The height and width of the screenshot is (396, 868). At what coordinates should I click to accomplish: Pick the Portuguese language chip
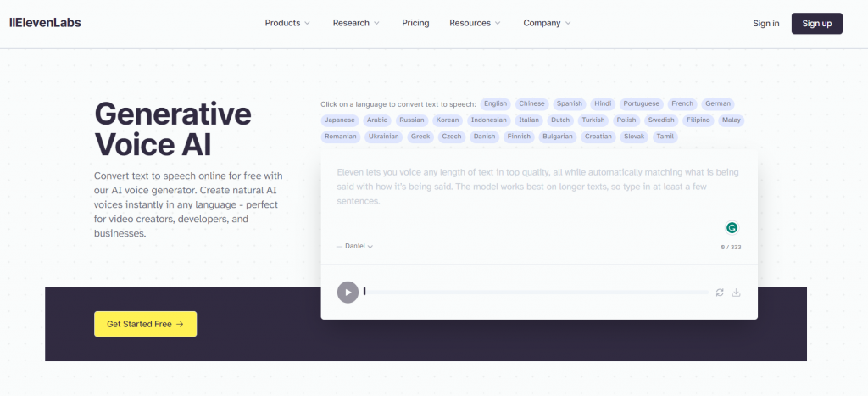click(641, 103)
